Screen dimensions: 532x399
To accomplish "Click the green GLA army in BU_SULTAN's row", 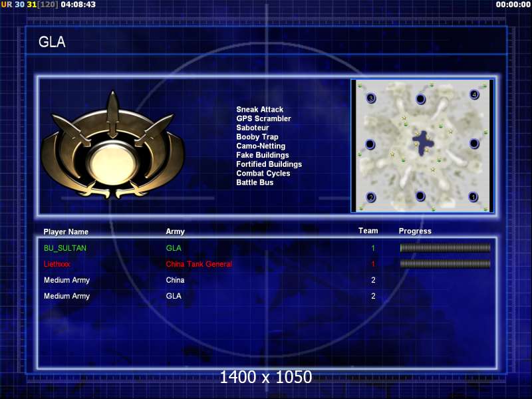I will point(174,248).
